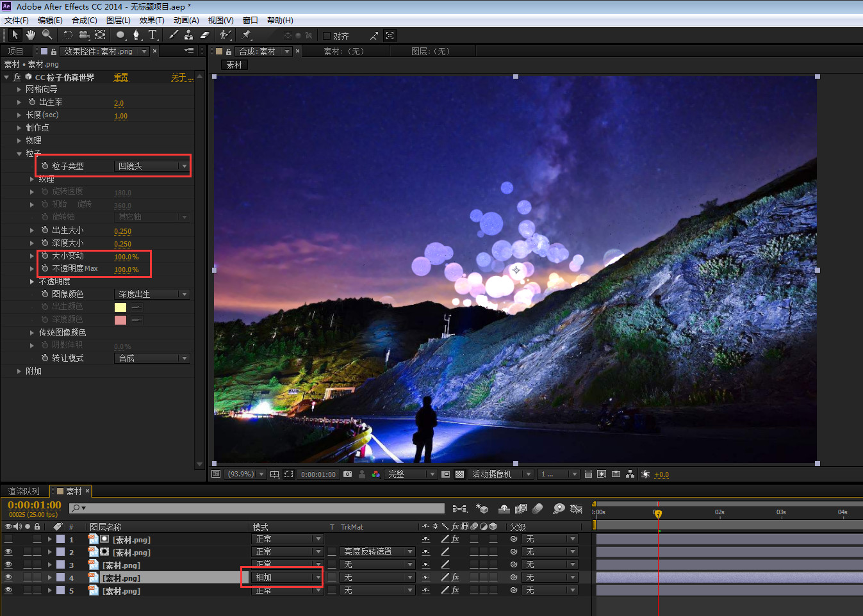Toggle the fx switch on layer 1
This screenshot has width=863, height=616.
coord(456,539)
